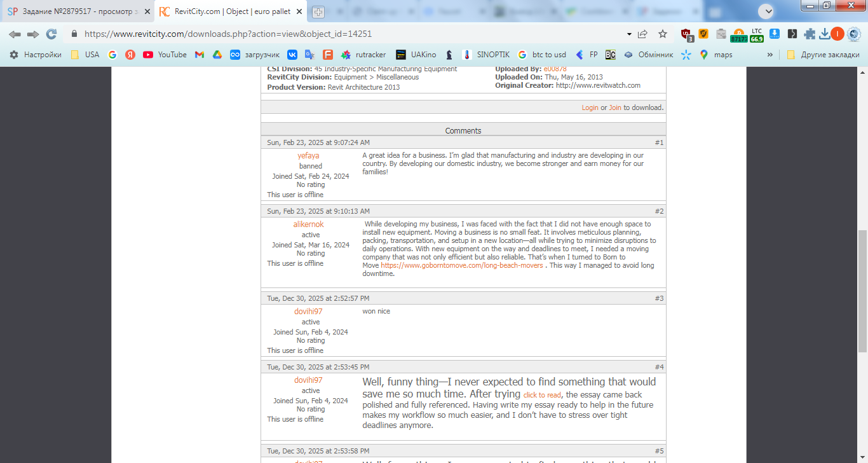The height and width of the screenshot is (463, 868).
Task: Open the YouTube bookmark
Action: [165, 55]
